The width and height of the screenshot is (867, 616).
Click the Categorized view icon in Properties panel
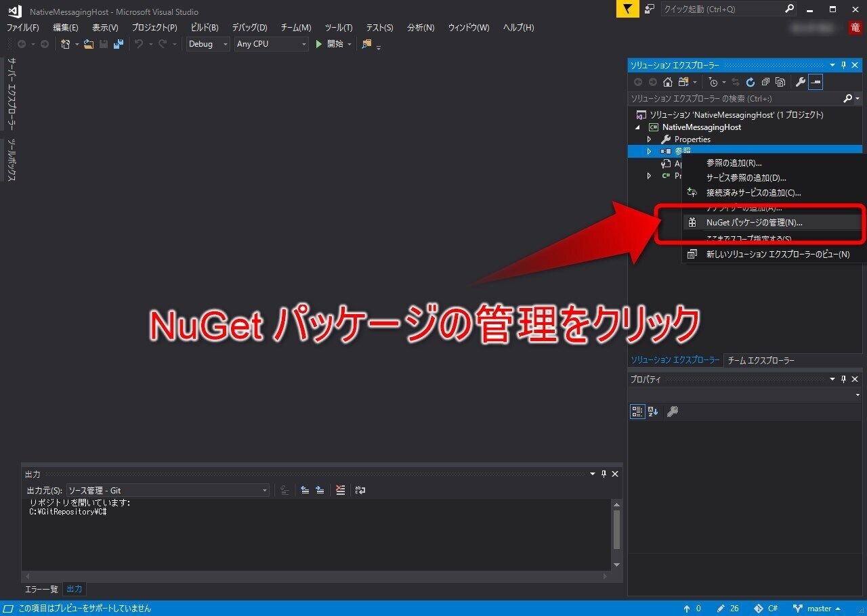637,412
